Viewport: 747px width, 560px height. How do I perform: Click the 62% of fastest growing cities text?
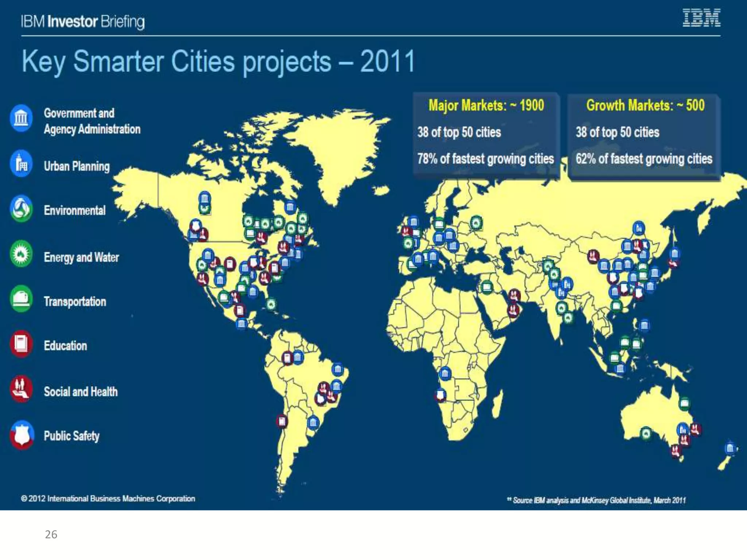pos(644,159)
